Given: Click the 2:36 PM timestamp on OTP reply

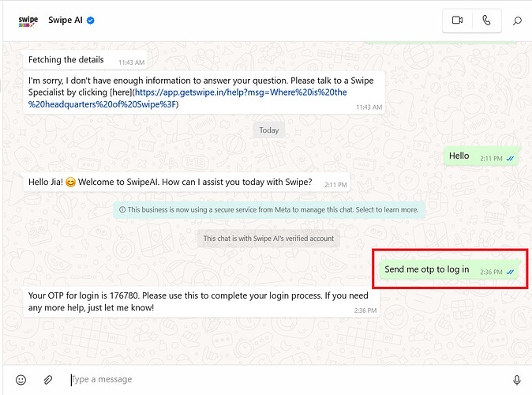Looking at the screenshot, I should click(365, 310).
